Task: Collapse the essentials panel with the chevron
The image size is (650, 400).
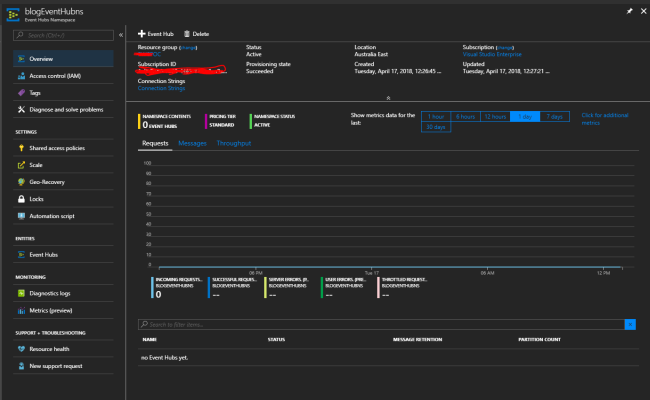Action: coord(388,97)
